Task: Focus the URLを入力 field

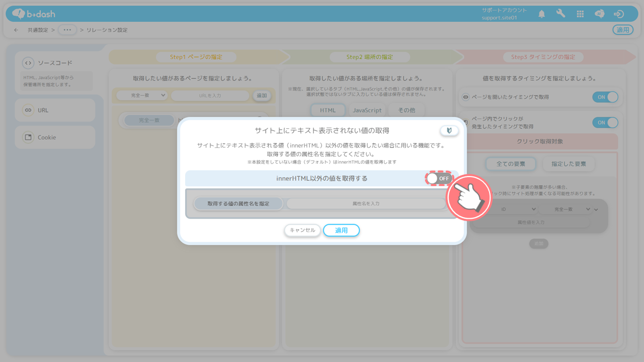Action: [x=210, y=96]
